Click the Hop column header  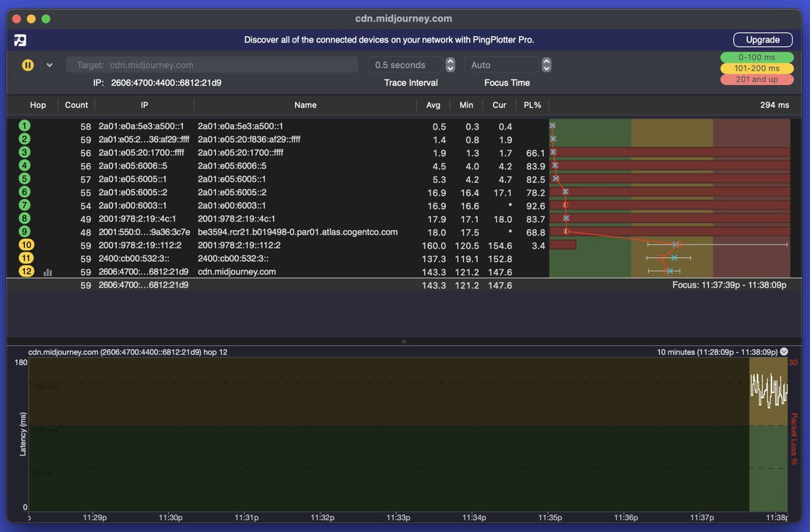(x=38, y=105)
